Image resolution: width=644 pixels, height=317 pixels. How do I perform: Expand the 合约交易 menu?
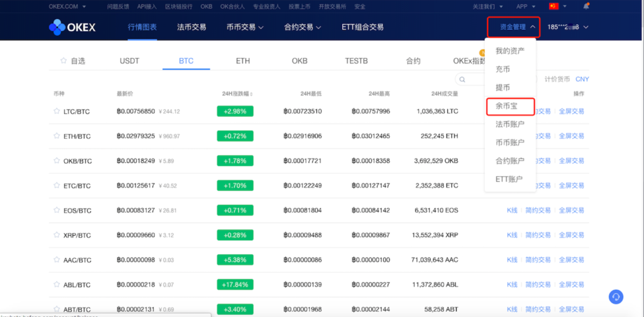pyautogui.click(x=302, y=27)
